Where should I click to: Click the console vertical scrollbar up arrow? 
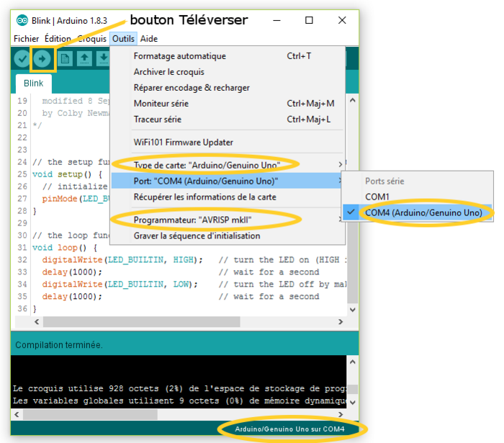(x=353, y=362)
